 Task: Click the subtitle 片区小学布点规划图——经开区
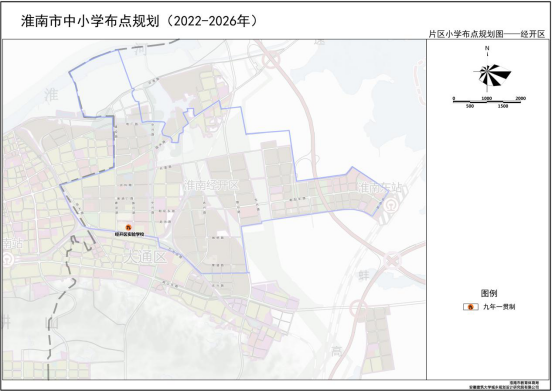pyautogui.click(x=487, y=34)
